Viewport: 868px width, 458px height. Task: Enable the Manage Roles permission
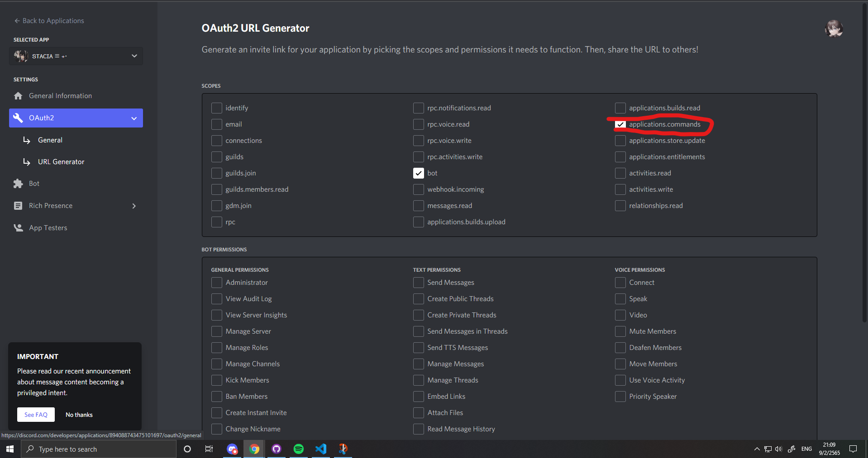click(x=217, y=348)
